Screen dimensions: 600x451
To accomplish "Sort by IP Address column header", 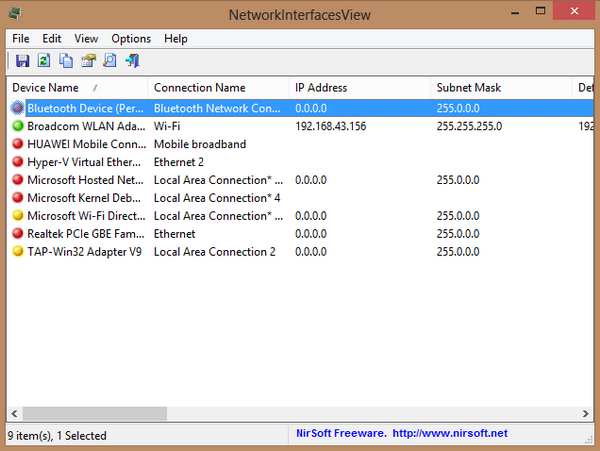I will (x=360, y=88).
